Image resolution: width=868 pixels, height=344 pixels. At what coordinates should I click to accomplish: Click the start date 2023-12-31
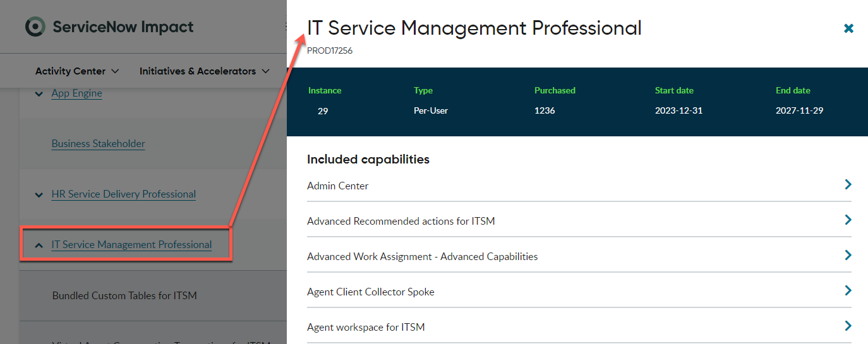pos(679,110)
